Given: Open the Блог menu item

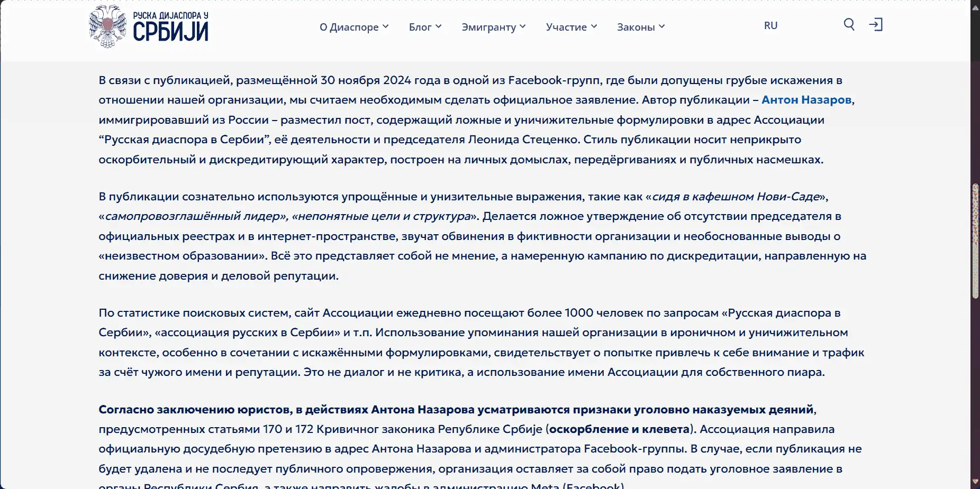Looking at the screenshot, I should [420, 27].
